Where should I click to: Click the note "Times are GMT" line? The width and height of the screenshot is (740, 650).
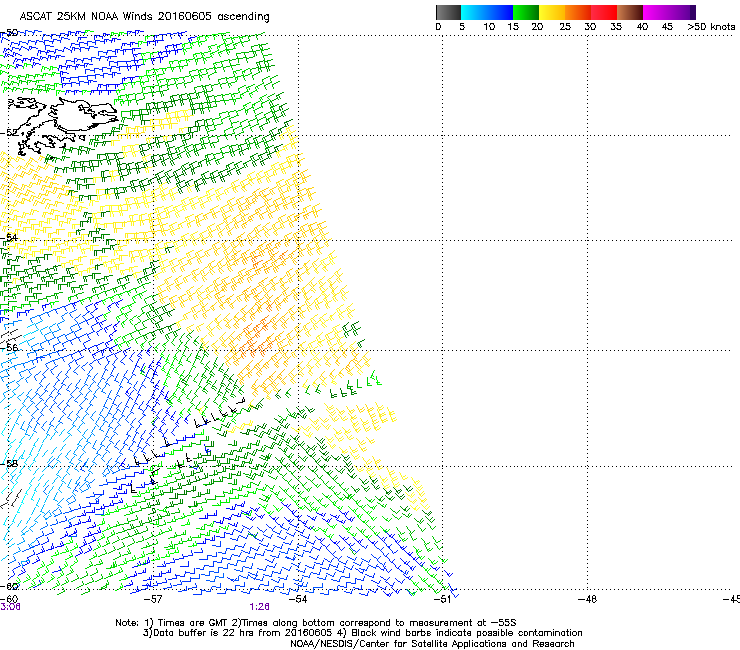coord(316,623)
